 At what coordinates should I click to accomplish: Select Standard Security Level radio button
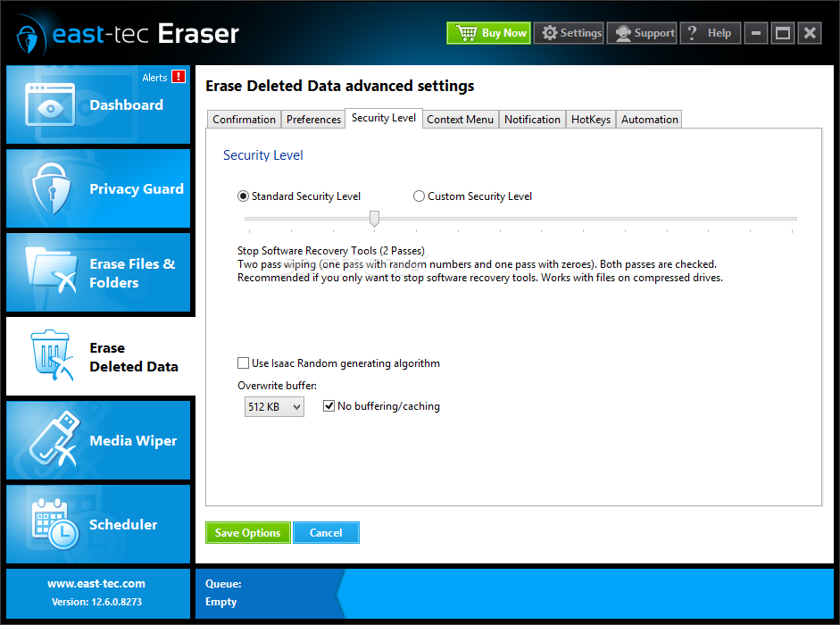tap(243, 196)
